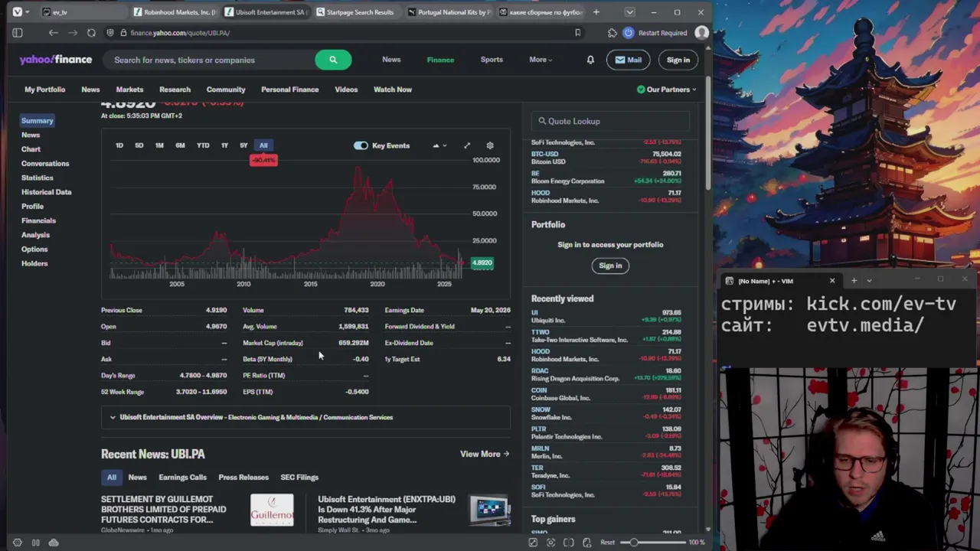Select the 1Y chart range
This screenshot has height=551, width=980.
click(x=224, y=145)
